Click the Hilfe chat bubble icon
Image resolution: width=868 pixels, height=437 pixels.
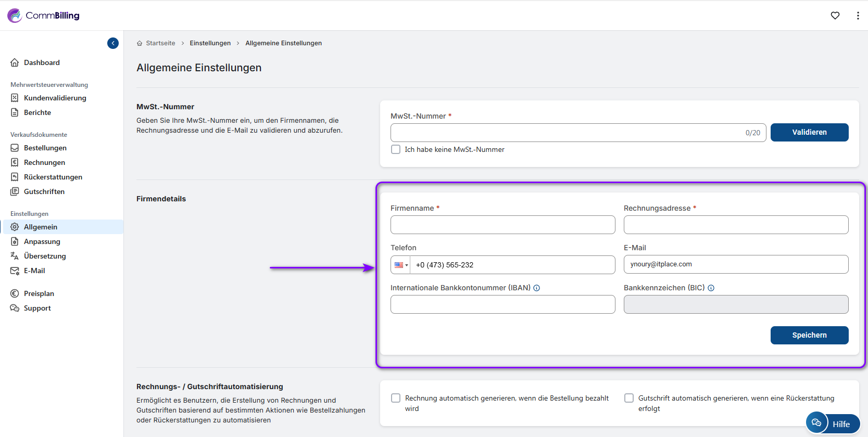pyautogui.click(x=816, y=422)
